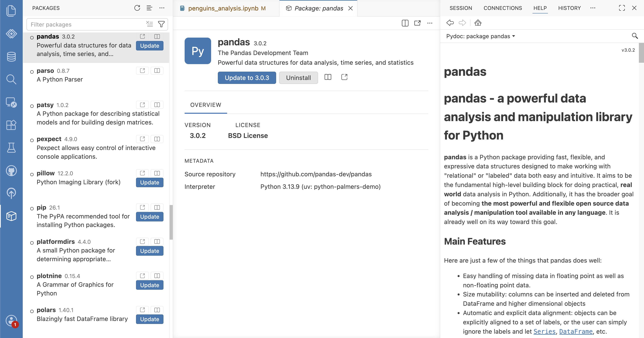
Task: Open pip row external link icon
Action: (143, 207)
